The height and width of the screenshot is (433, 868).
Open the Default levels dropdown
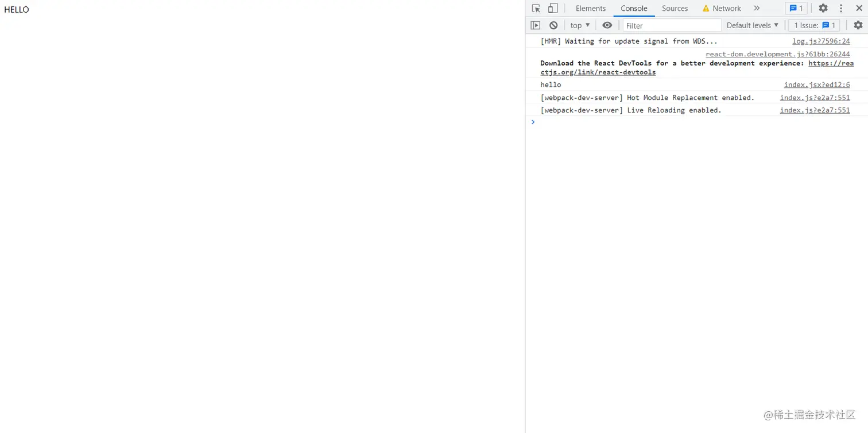[753, 25]
